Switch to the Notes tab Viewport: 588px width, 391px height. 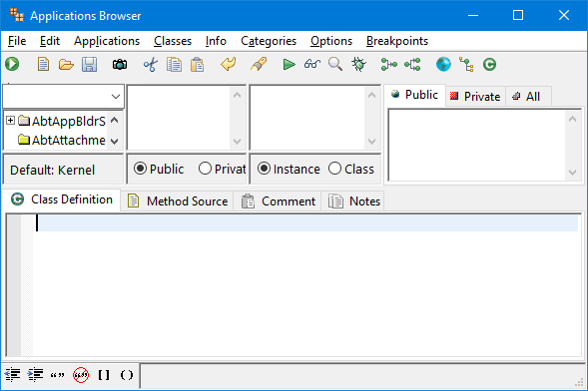[353, 201]
